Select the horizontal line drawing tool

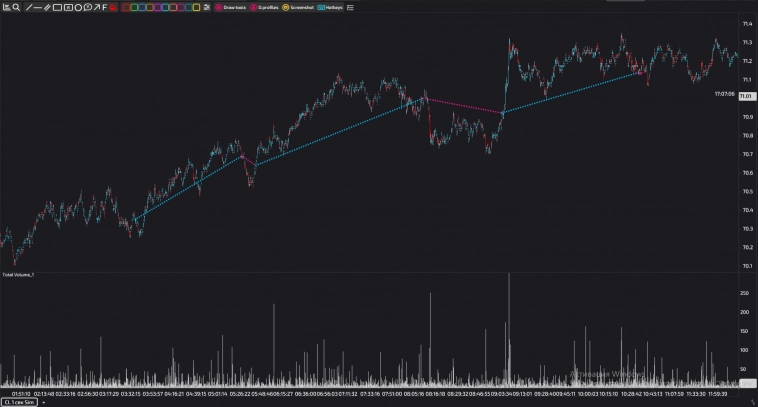[x=38, y=7]
